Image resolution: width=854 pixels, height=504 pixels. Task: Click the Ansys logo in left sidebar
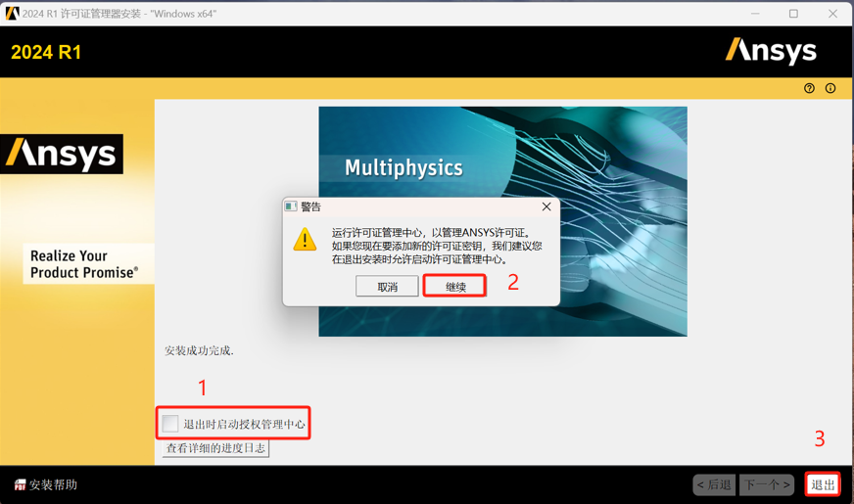tap(63, 154)
